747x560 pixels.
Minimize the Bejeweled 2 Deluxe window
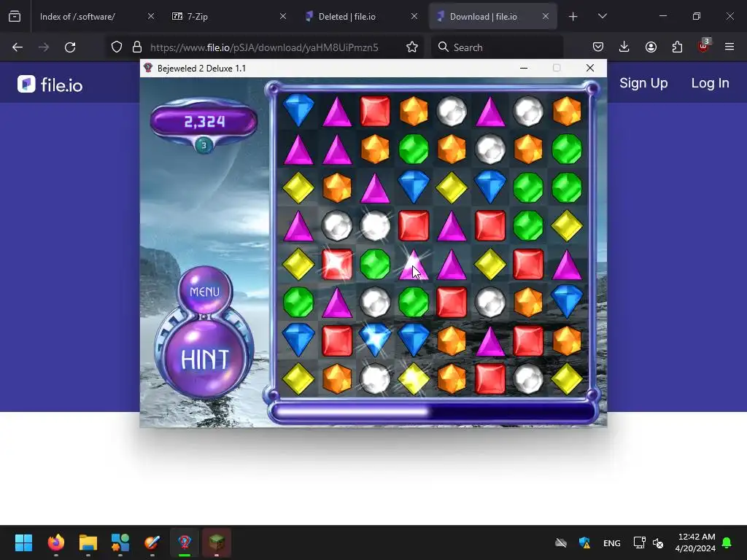point(524,68)
